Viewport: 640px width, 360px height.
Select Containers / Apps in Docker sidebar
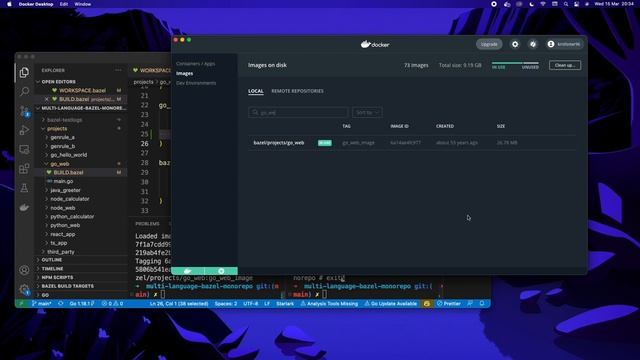[x=196, y=64]
